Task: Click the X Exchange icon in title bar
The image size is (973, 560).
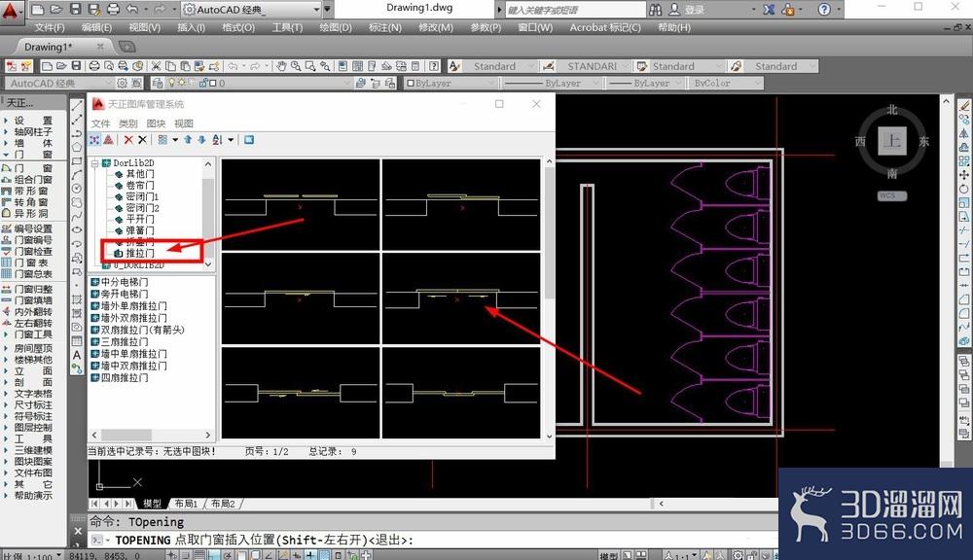Action: [770, 10]
